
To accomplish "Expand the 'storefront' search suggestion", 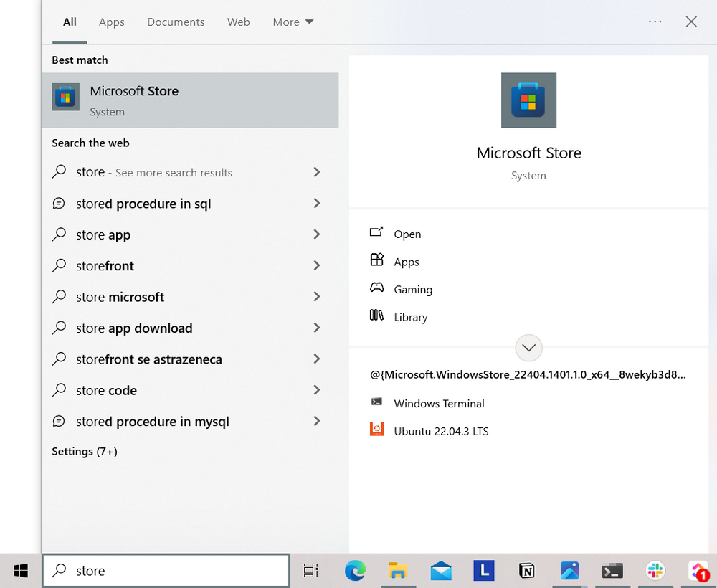I will (x=316, y=265).
